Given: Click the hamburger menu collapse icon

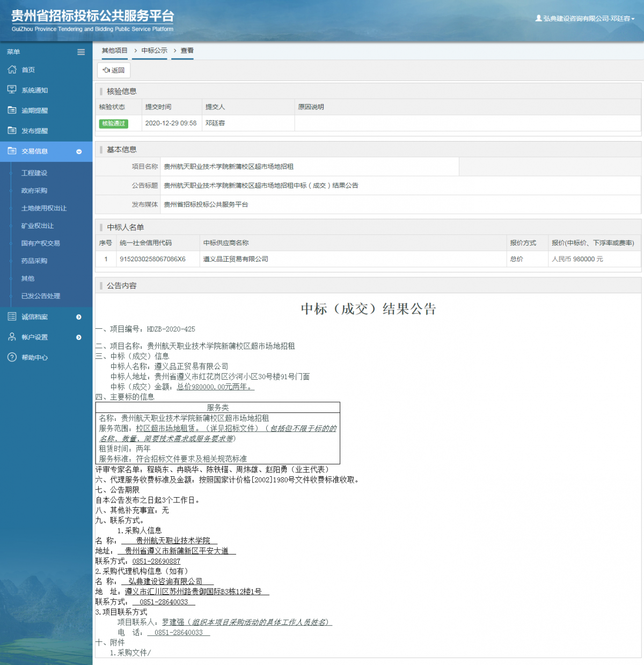Looking at the screenshot, I should point(81,52).
